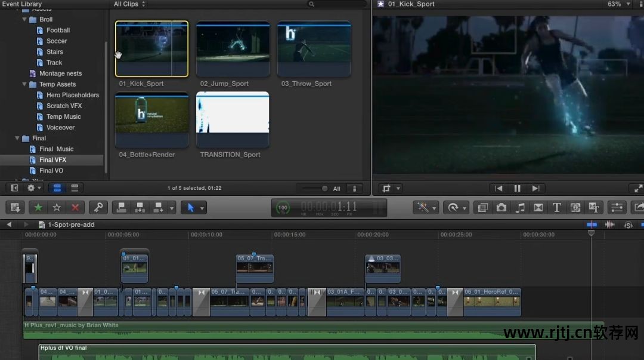Open the tool picker dropdown arrow
Image resolution: width=644 pixels, height=360 pixels.
point(202,208)
